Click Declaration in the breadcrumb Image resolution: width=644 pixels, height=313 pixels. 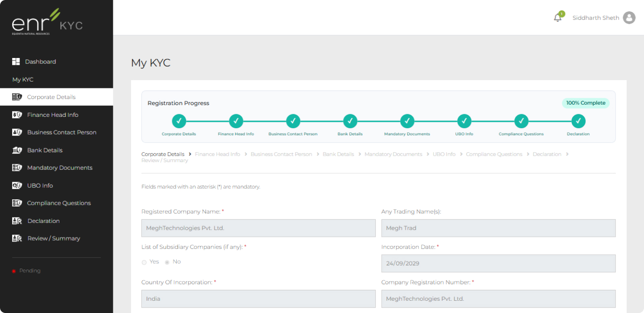[547, 154]
